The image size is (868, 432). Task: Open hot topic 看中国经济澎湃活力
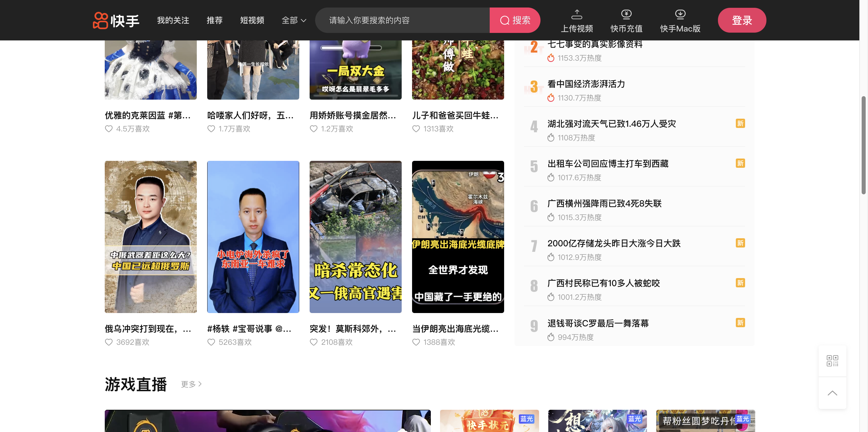tap(586, 84)
